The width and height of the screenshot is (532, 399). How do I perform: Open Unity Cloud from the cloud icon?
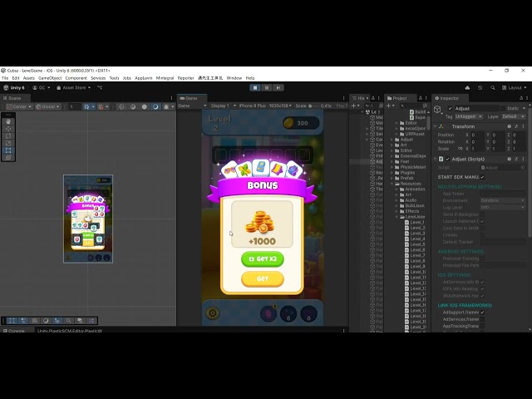point(467,87)
